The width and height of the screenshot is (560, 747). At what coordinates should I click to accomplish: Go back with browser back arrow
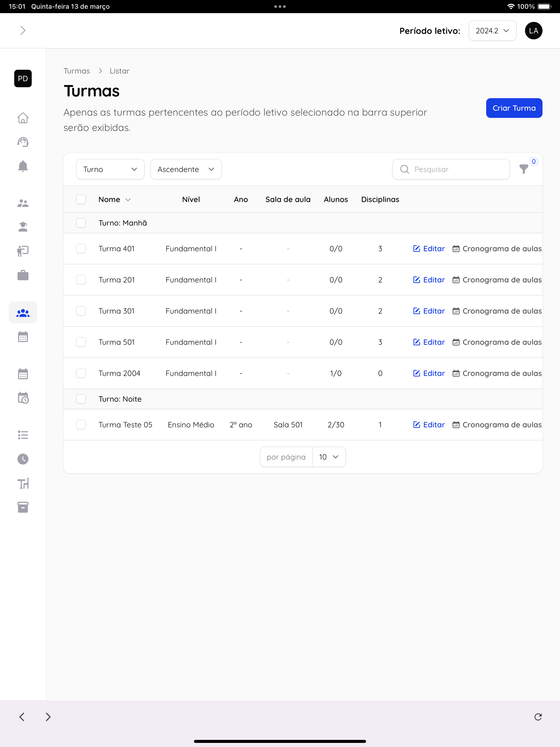(x=22, y=717)
